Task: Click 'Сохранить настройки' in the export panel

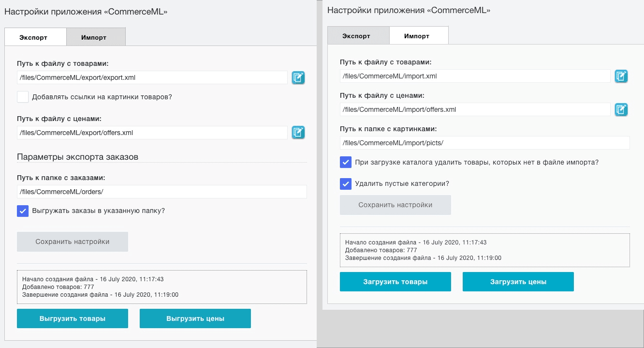Action: pos(73,242)
